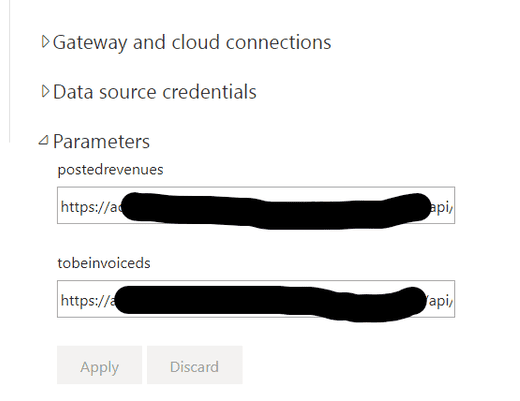Collapse the Parameters section triangle
This screenshot has height=401, width=520.
pos(44,140)
